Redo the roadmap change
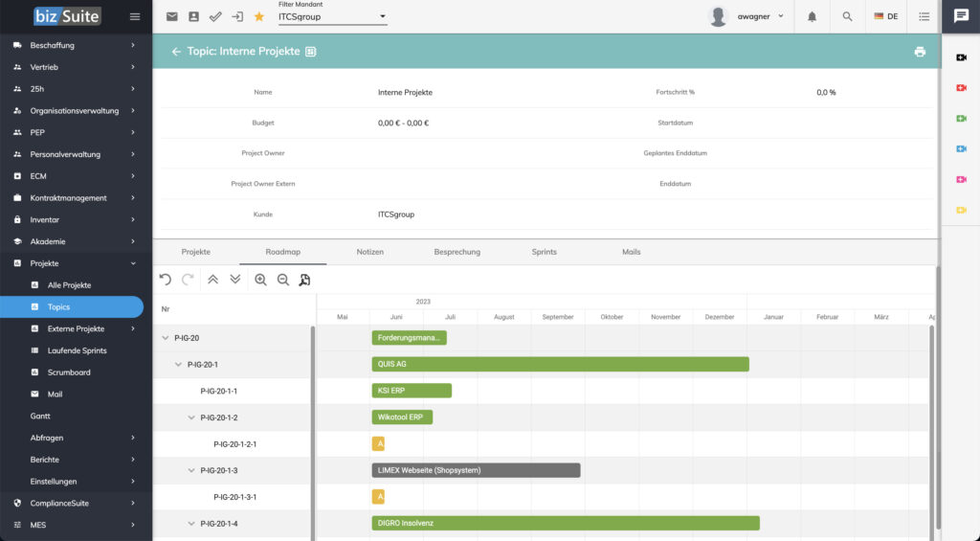 coord(188,280)
